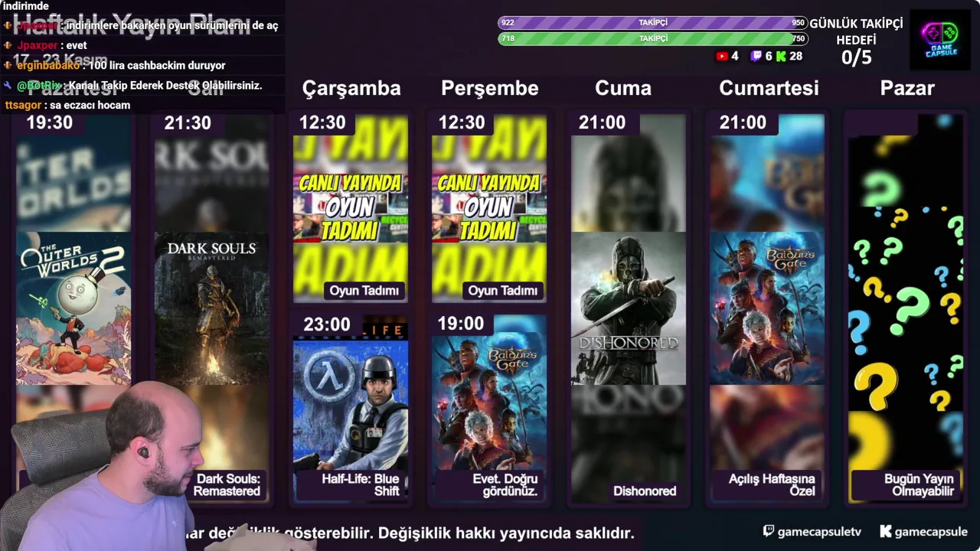This screenshot has width=980, height=551.
Task: Click Perşembe's 12:30 time label
Action: (462, 122)
